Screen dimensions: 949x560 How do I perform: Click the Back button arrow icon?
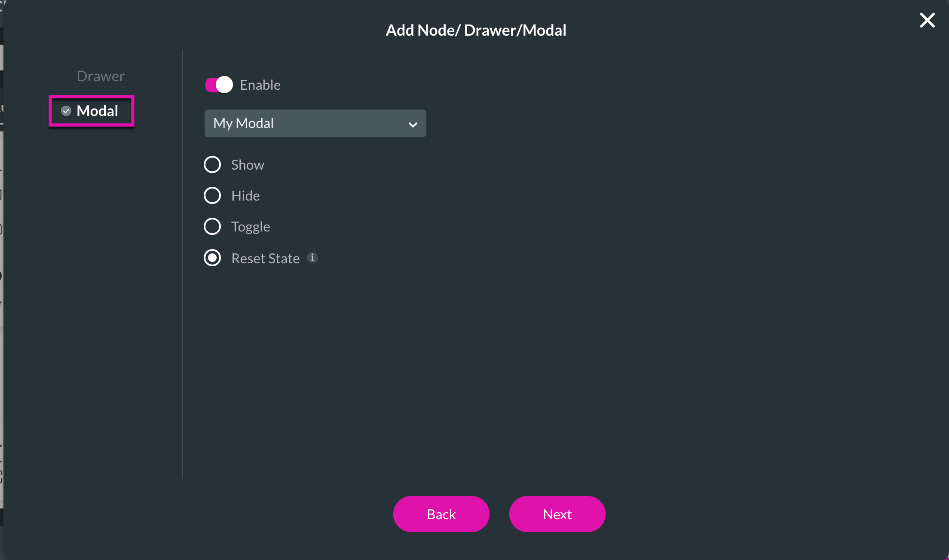(x=440, y=513)
